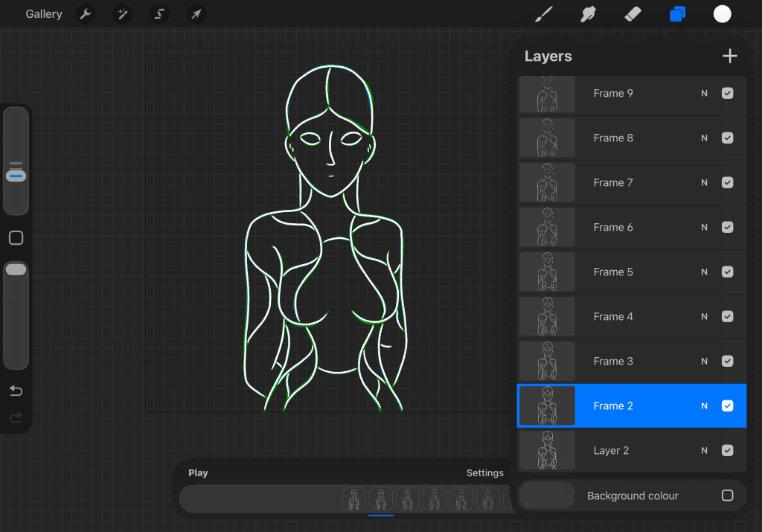Return to the Gallery
This screenshot has height=532, width=762.
pyautogui.click(x=44, y=14)
